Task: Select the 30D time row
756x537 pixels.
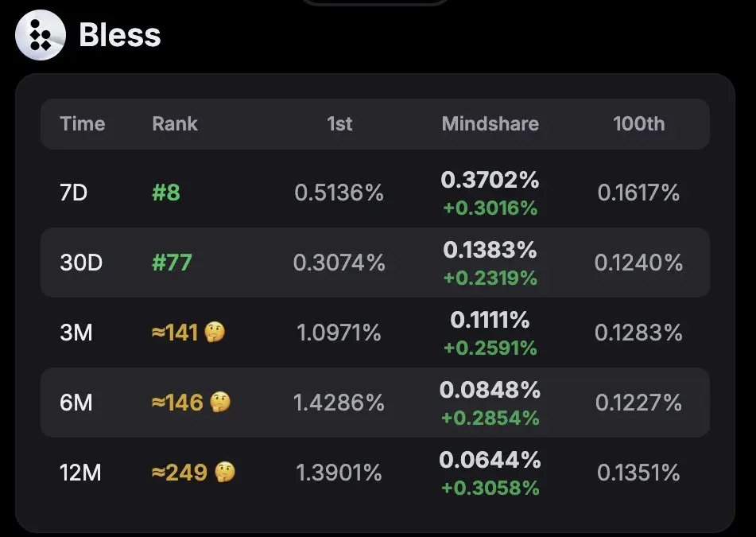Action: (375, 263)
